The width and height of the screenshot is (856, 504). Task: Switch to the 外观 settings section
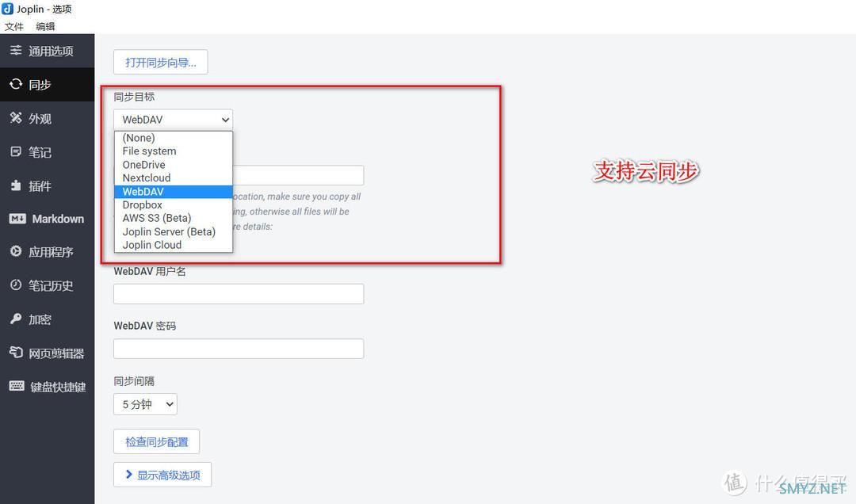tap(47, 118)
